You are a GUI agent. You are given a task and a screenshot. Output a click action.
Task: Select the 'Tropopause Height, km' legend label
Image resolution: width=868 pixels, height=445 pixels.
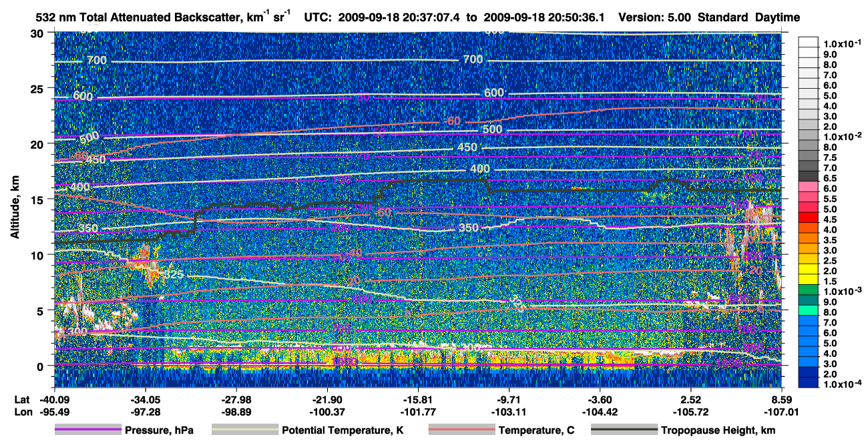pos(718,430)
